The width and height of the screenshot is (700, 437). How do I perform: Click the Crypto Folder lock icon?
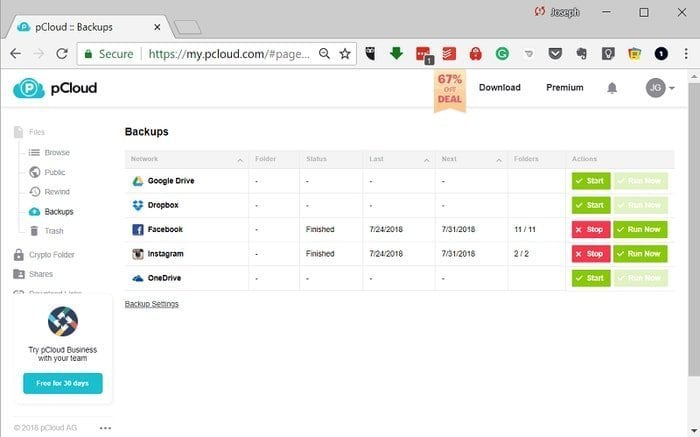[18, 254]
